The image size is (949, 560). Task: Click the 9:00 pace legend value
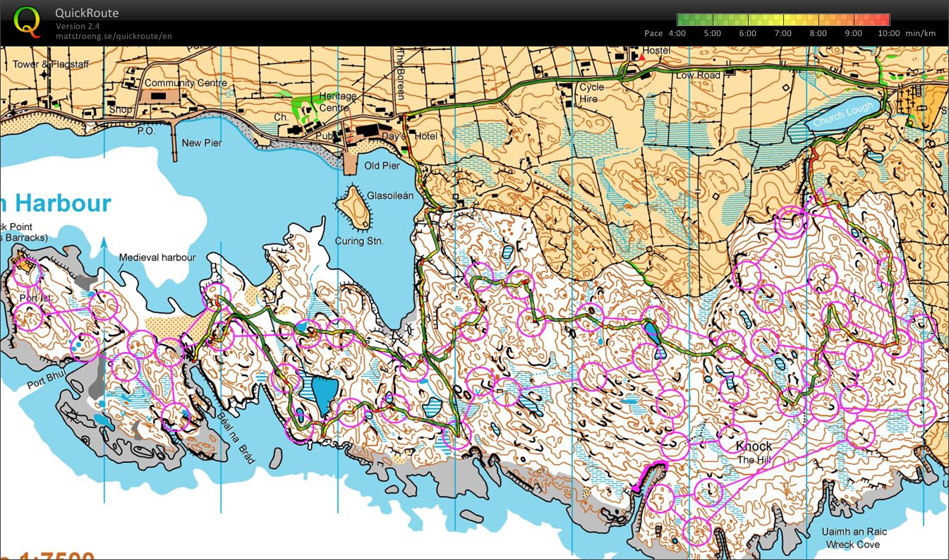(x=853, y=33)
